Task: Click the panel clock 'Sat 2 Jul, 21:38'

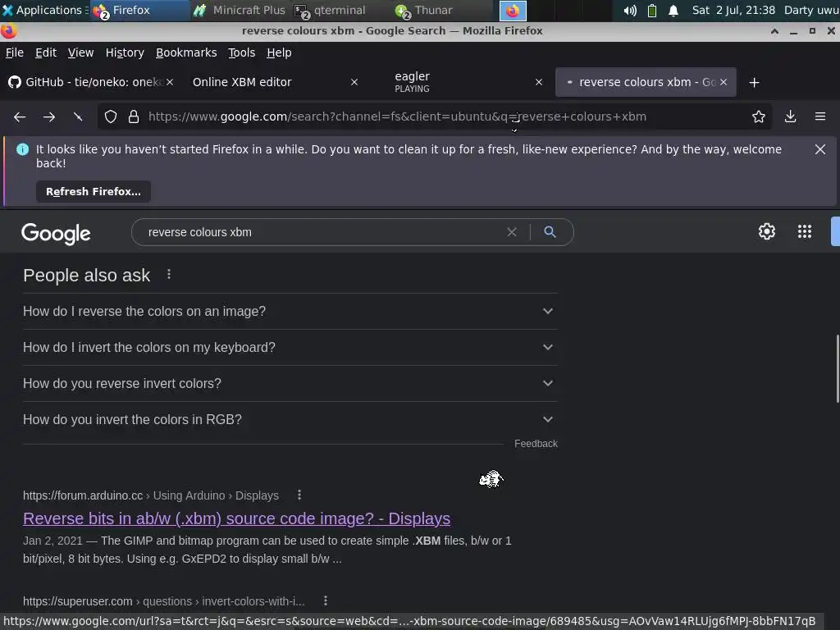Action: pyautogui.click(x=733, y=10)
